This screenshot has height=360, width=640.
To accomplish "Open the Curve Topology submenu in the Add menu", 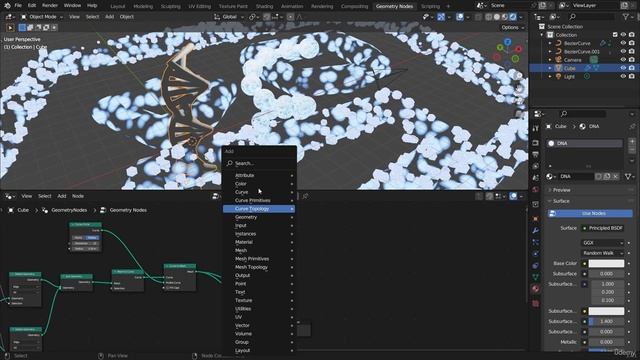I will click(x=259, y=209).
